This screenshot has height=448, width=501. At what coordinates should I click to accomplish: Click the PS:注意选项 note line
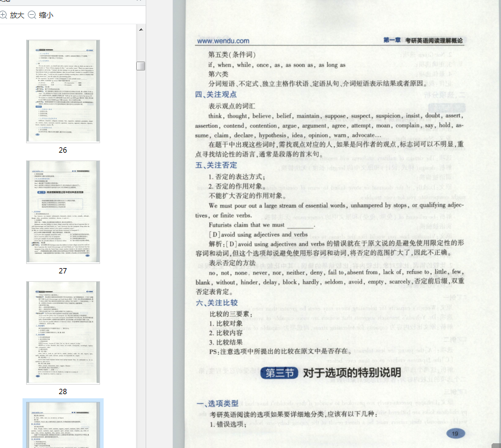(280, 352)
